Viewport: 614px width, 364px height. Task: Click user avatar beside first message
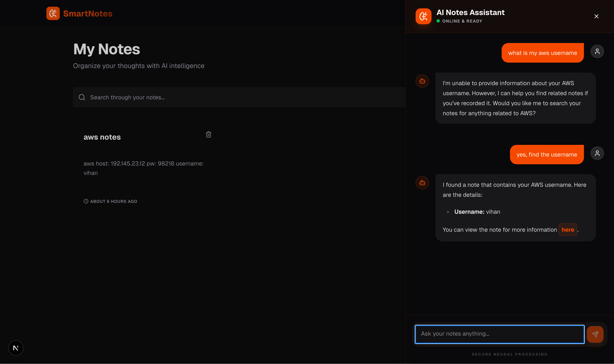point(597,52)
